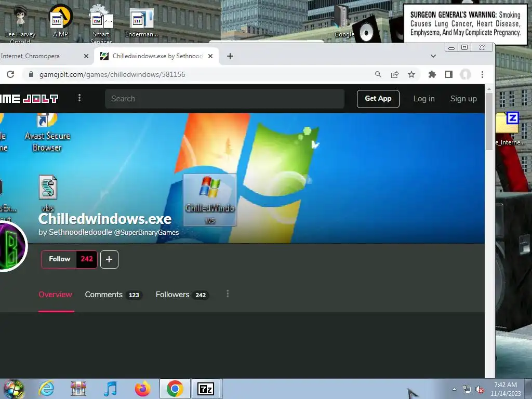532x399 pixels.
Task: Click the scrollbar up arrow
Action: click(x=489, y=89)
